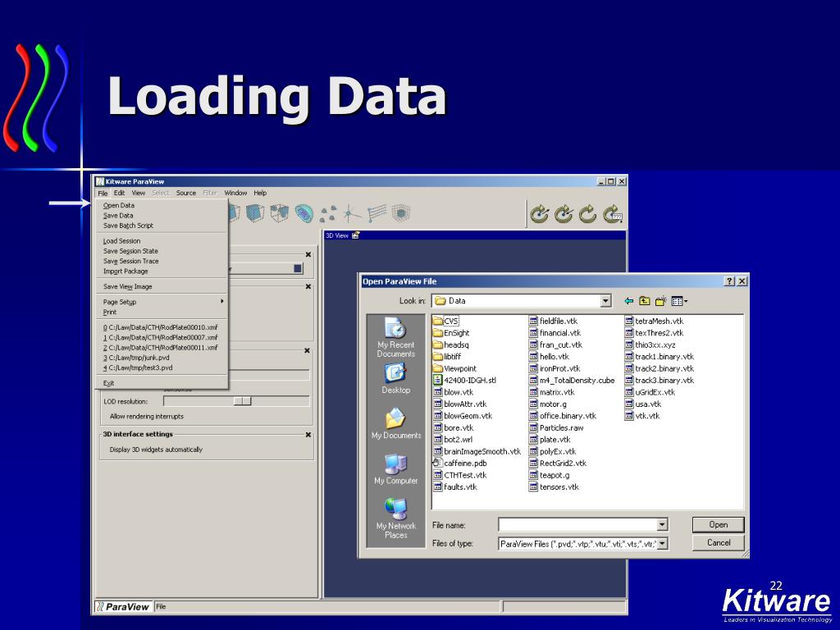The width and height of the screenshot is (840, 630).
Task: Select the blow.vtk file
Action: point(453,392)
